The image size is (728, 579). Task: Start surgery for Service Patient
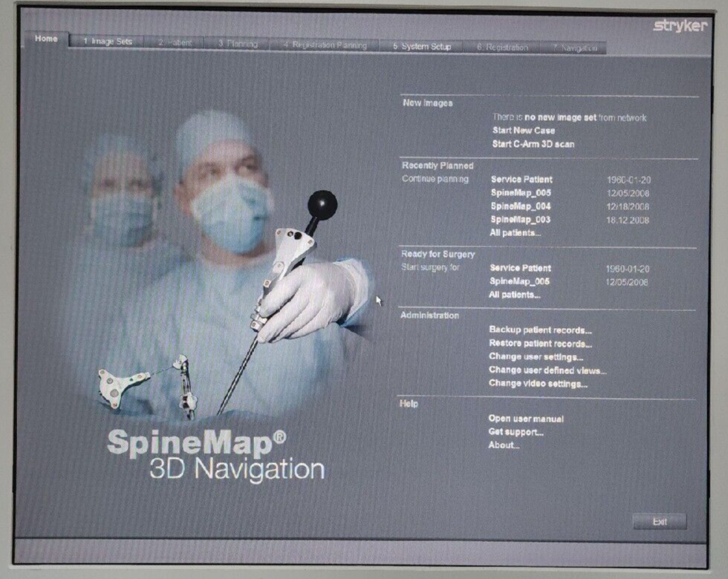520,268
